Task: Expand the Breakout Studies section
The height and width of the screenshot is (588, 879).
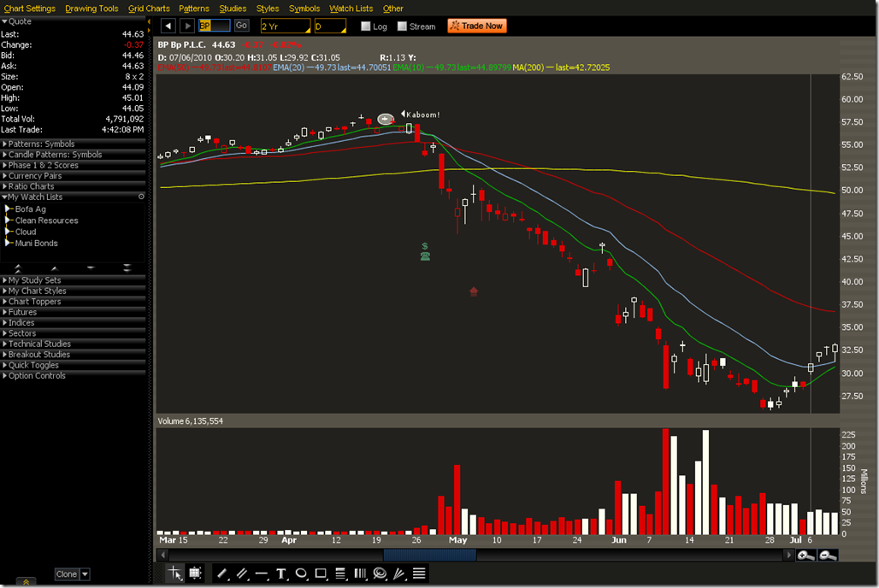Action: 73,355
